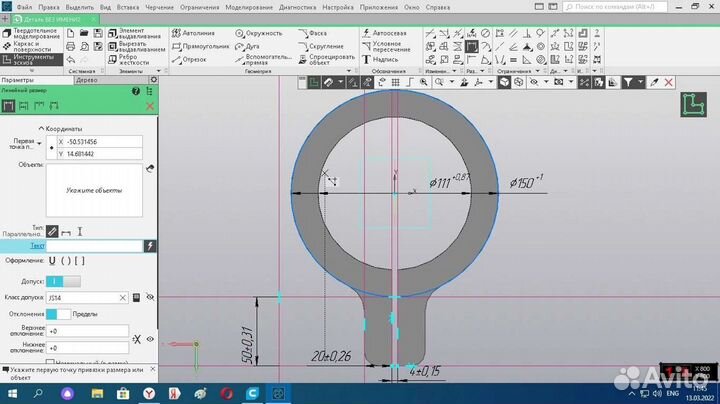The height and width of the screenshot is (404, 720).
Task: Toggle the Отклонения / Пределы switch
Action: pos(58,314)
